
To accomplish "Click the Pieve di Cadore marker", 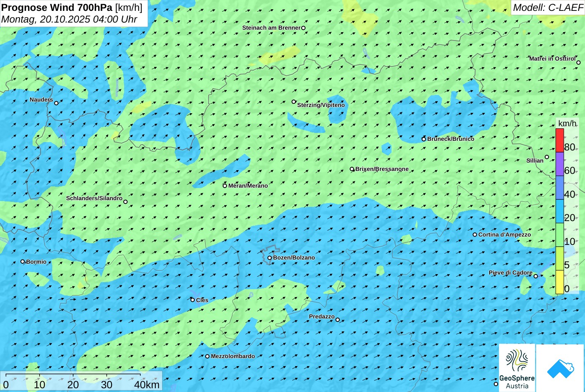I will point(536,276).
